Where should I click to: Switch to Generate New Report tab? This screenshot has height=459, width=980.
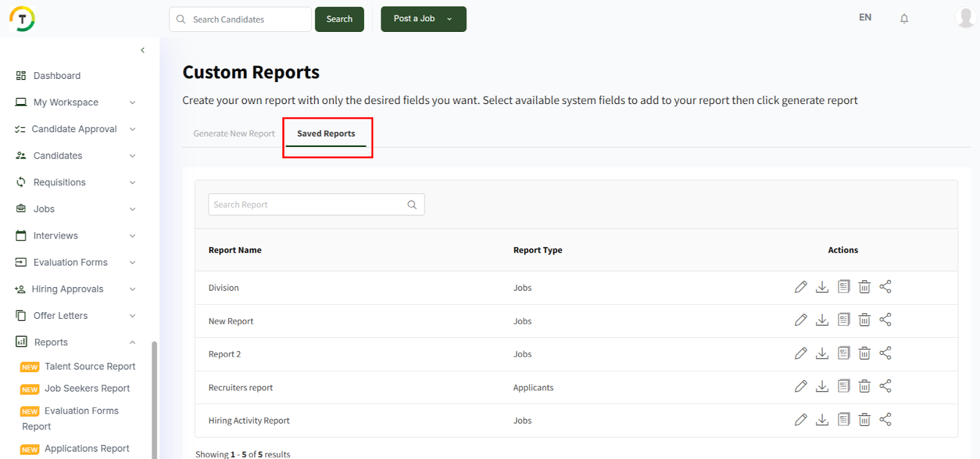point(234,133)
